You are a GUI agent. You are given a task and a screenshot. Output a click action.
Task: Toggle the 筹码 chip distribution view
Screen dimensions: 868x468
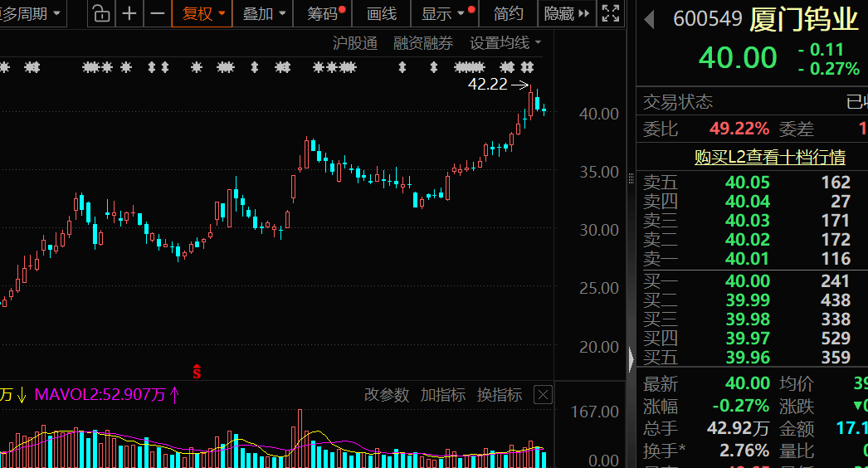tap(324, 14)
